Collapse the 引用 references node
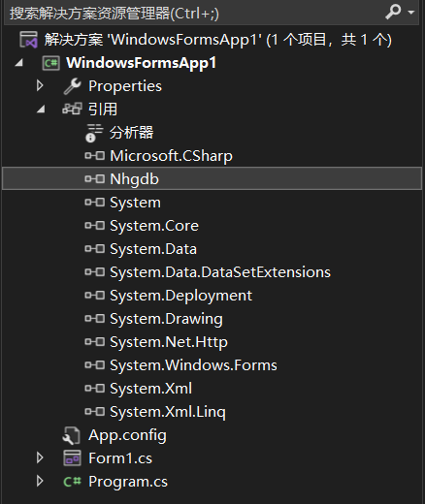Screen dimensions: 425x504 coord(41,110)
